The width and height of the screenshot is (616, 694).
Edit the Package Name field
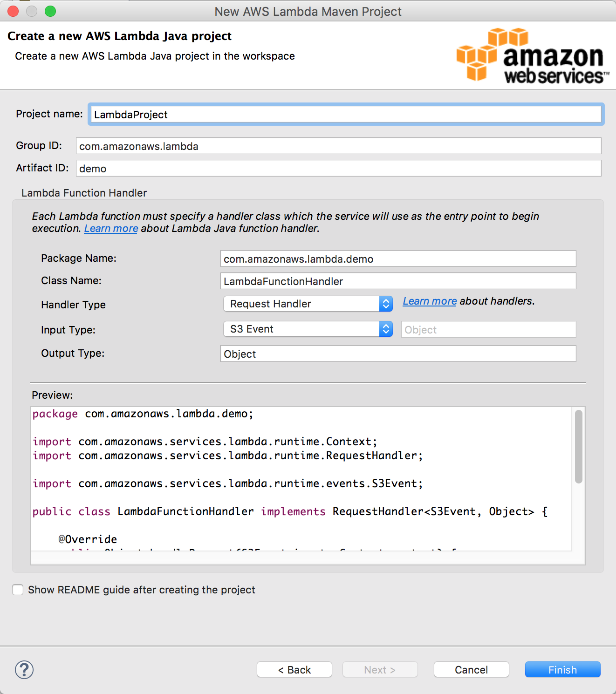(x=398, y=259)
